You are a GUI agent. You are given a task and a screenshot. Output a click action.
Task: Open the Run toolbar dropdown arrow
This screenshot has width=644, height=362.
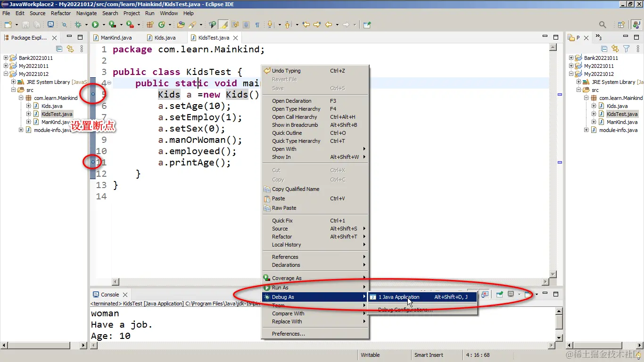point(103,25)
